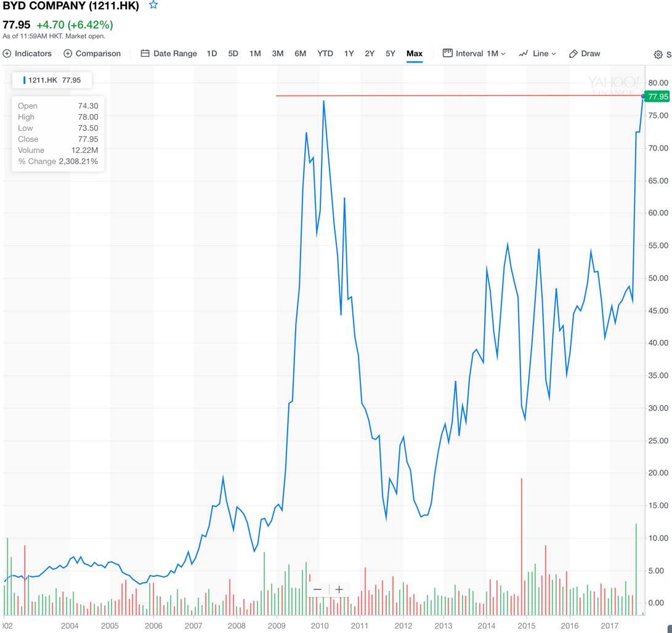The height and width of the screenshot is (633, 672).
Task: Open the Indicators menu
Action: [x=28, y=54]
